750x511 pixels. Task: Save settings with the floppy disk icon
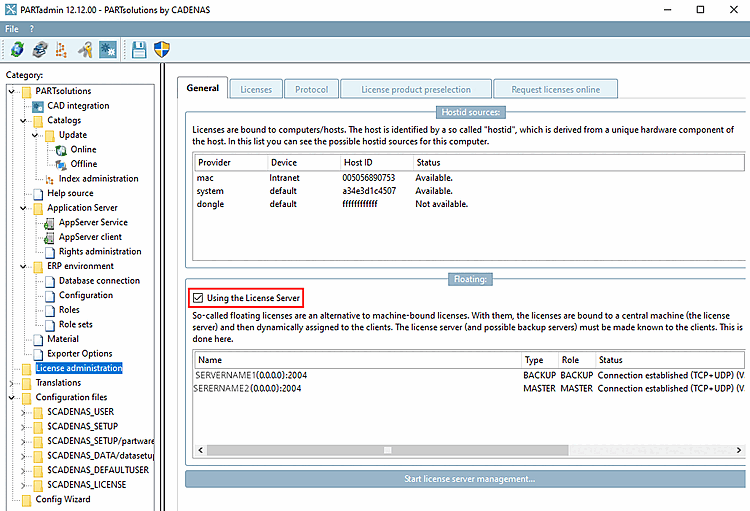tap(139, 49)
